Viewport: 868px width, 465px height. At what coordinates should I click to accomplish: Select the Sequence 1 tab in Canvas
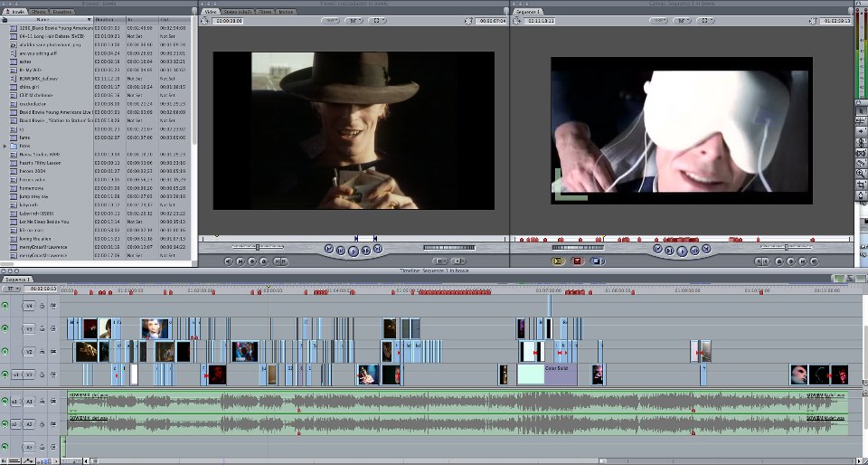(528, 11)
